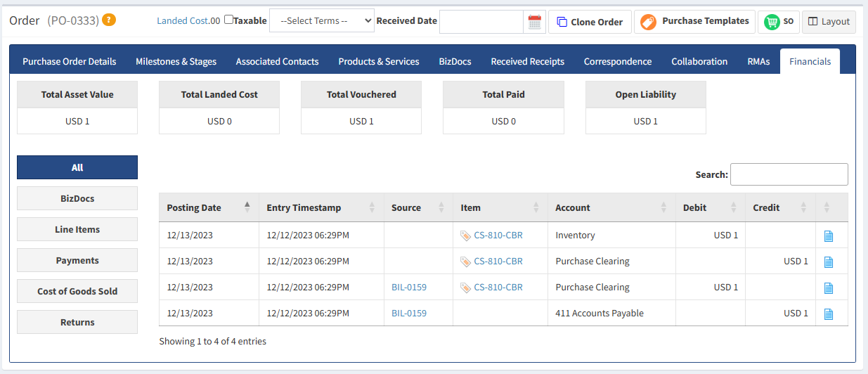Click the Open Liability summary card

[x=646, y=108]
